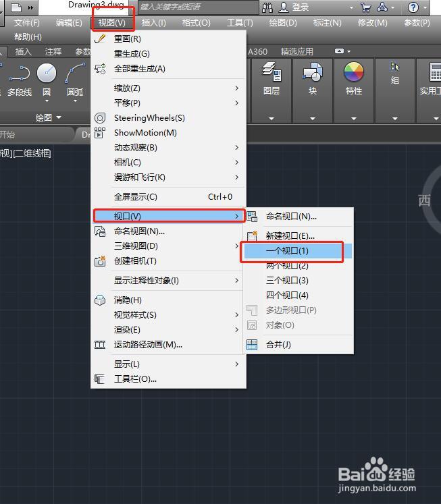Expand the Camera (相机) submenu arrow
The width and height of the screenshot is (441, 504).
point(237,163)
